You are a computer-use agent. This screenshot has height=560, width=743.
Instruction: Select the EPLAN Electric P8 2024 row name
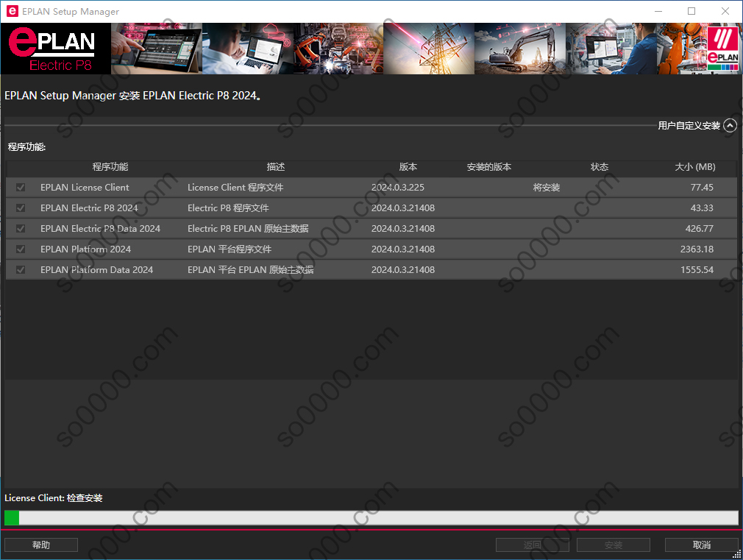89,208
